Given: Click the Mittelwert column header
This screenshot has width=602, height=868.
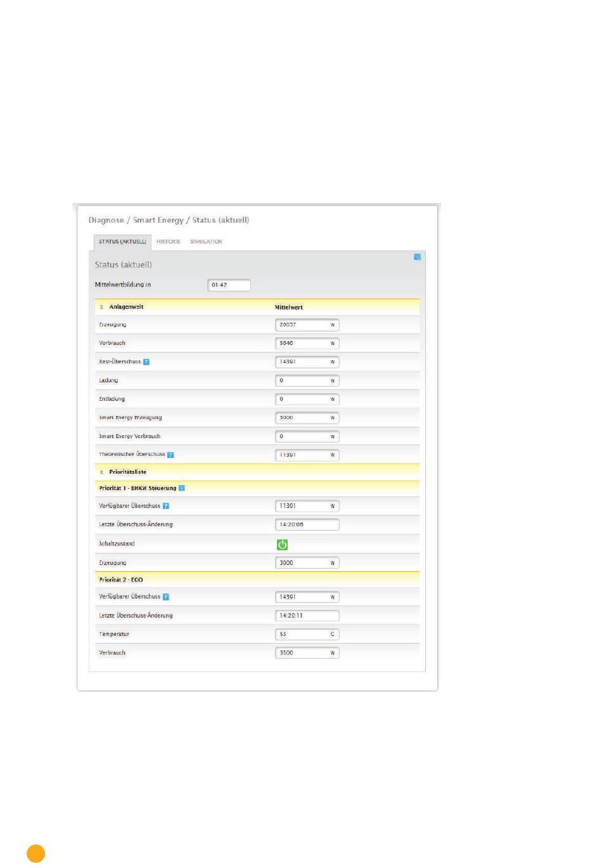Looking at the screenshot, I should click(289, 308).
